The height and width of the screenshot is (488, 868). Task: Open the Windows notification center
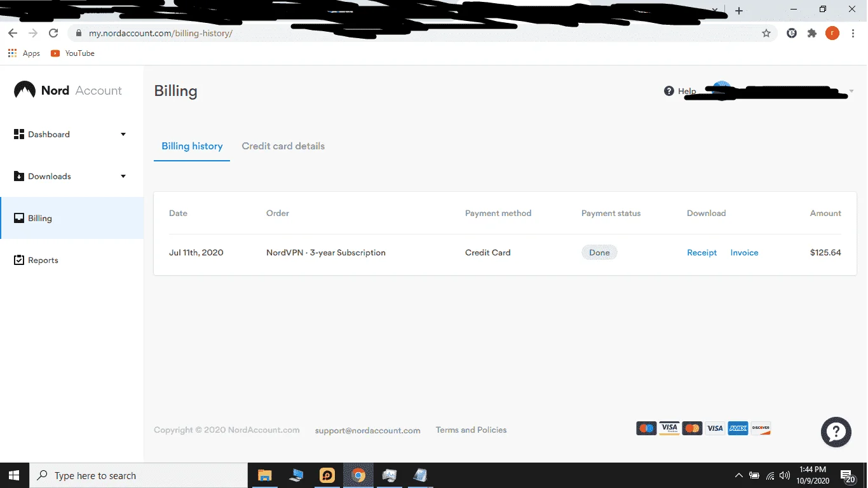(848, 475)
